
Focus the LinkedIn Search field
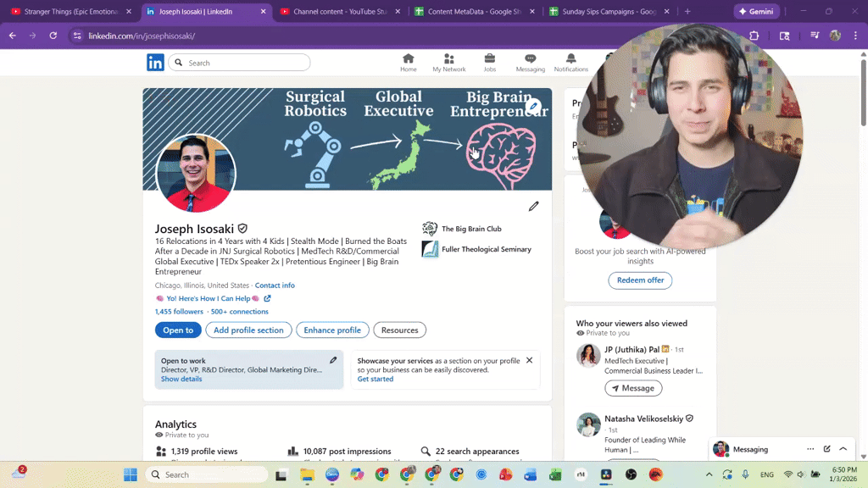coord(239,63)
